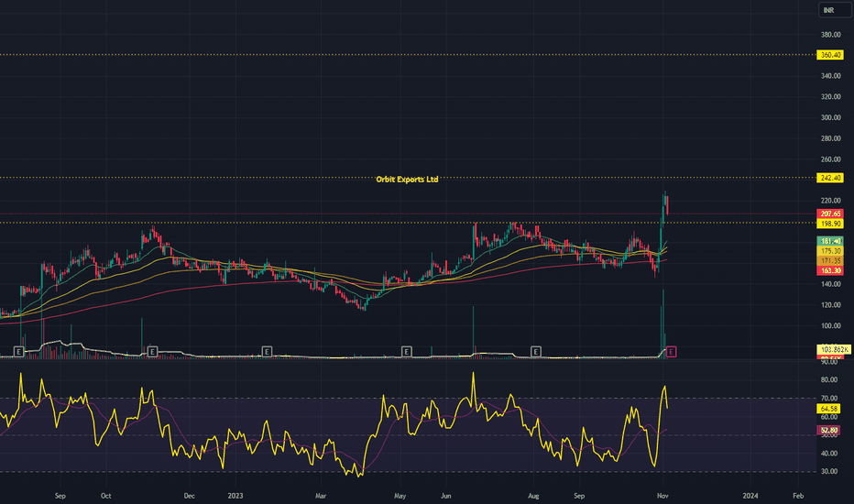
Task: Click the 100.00 price axis tick
Action: tap(830, 326)
